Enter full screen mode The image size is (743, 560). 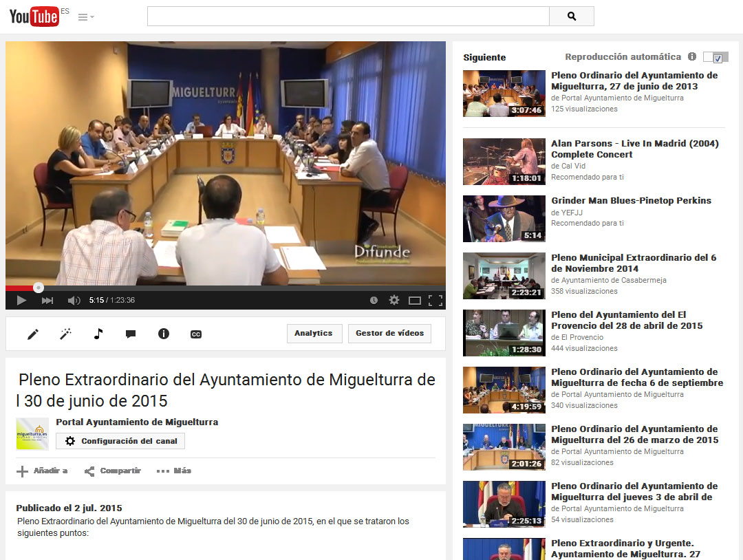tap(435, 301)
